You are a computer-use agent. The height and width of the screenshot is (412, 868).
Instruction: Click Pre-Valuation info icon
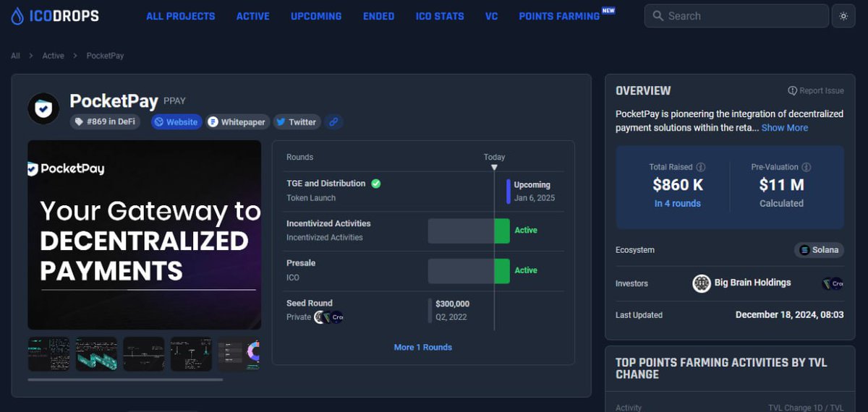coord(807,167)
